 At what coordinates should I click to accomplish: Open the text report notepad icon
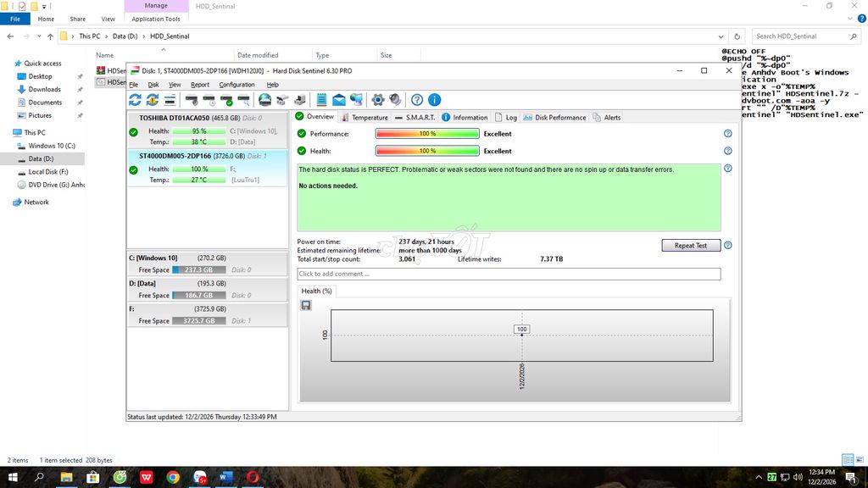321,100
